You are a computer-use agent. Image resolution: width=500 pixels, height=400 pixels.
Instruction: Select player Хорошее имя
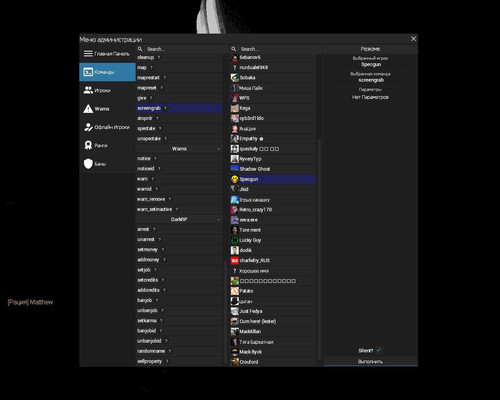[x=273, y=271]
